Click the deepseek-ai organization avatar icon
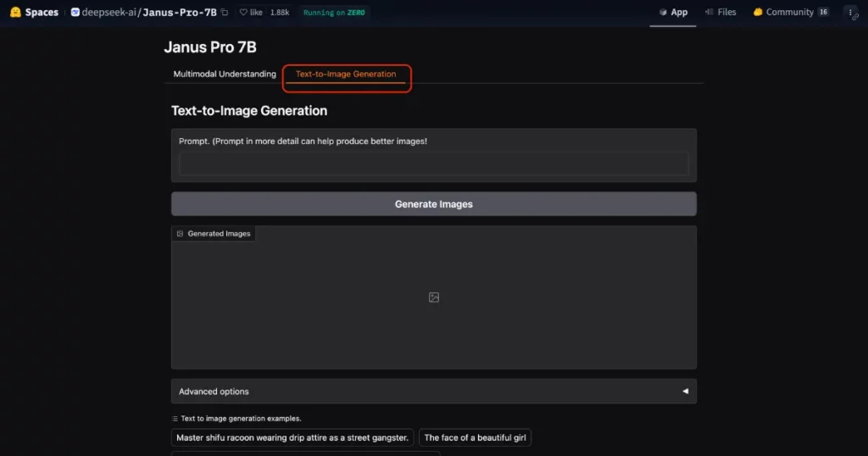Screen dimensions: 868x456 coord(75,13)
